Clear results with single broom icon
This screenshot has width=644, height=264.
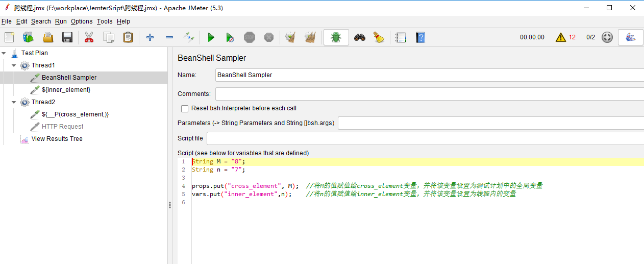tap(290, 37)
